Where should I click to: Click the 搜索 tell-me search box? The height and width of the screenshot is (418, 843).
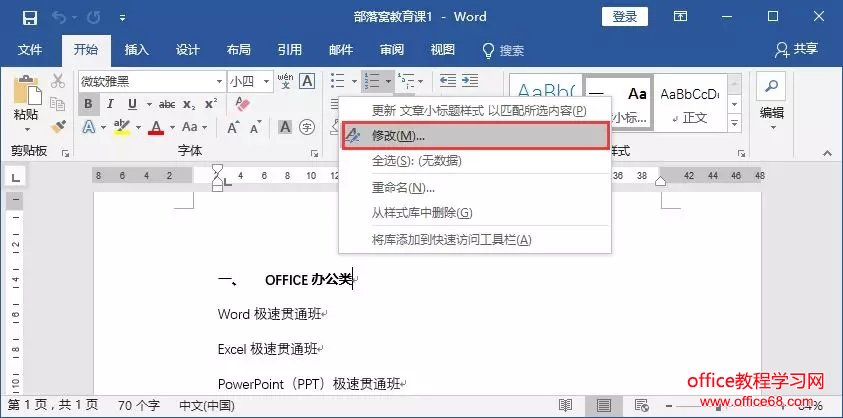503,51
